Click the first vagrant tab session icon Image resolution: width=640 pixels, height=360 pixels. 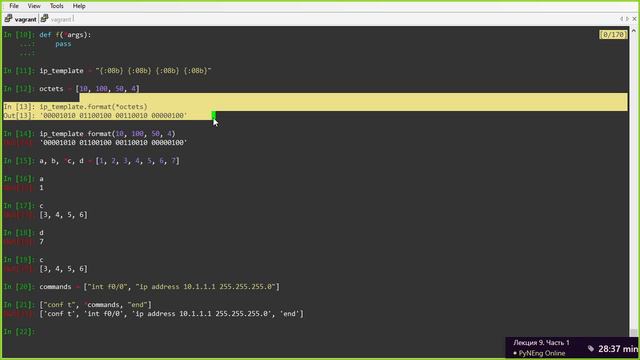9,19
